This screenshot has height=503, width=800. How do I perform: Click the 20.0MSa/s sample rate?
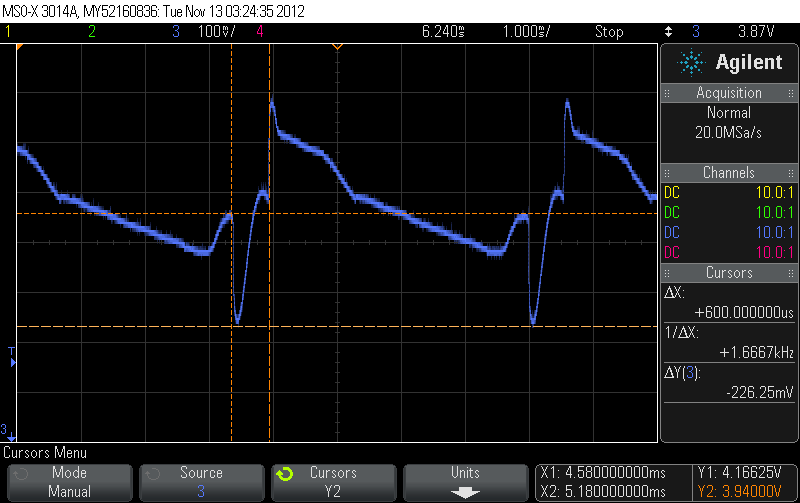pos(728,133)
